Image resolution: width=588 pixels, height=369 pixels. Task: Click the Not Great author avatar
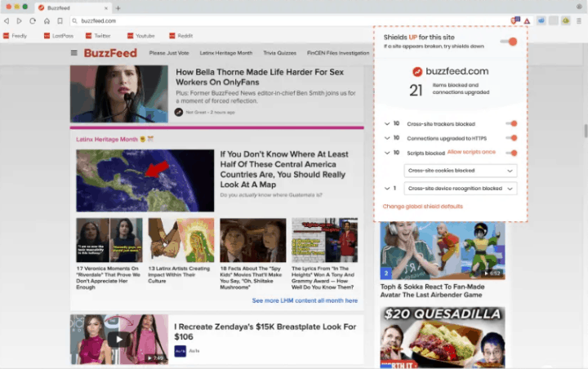(x=179, y=112)
